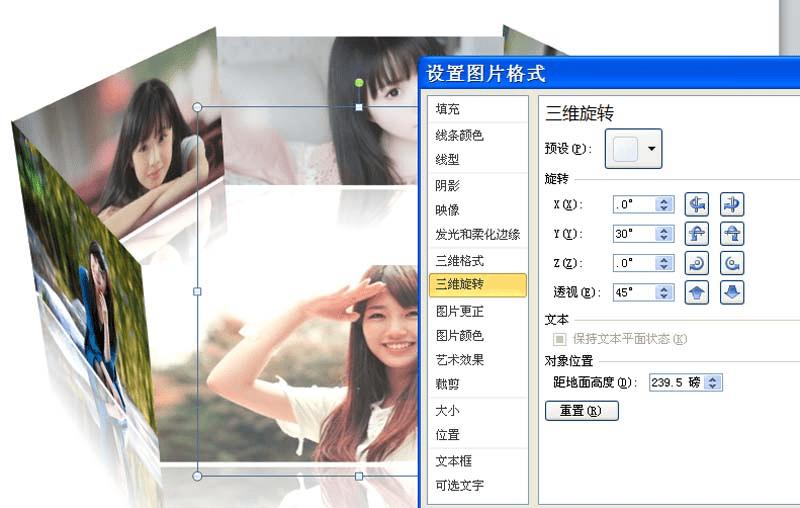Adjust the Z rotation spinner arrows
Screen dimensions: 800x508
(x=664, y=263)
